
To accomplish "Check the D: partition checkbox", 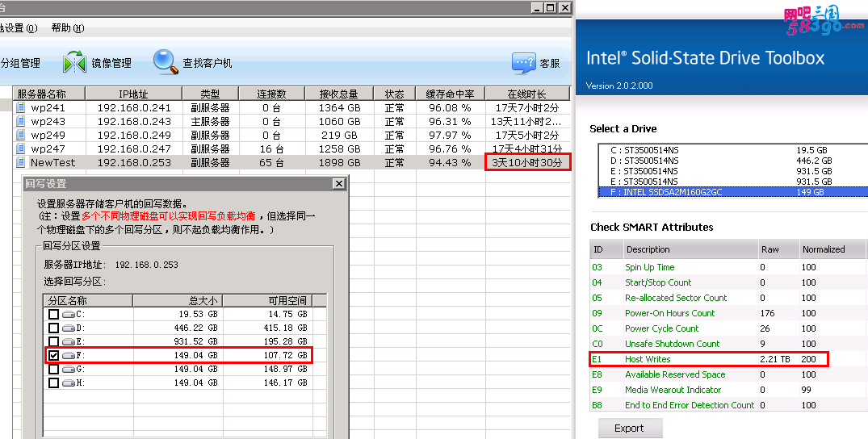I will [53, 328].
